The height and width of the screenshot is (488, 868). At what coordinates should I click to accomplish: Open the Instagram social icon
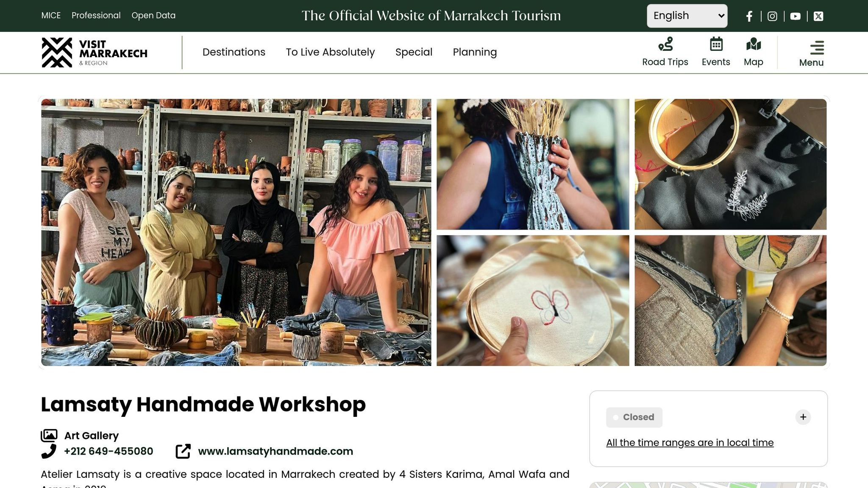tap(772, 16)
